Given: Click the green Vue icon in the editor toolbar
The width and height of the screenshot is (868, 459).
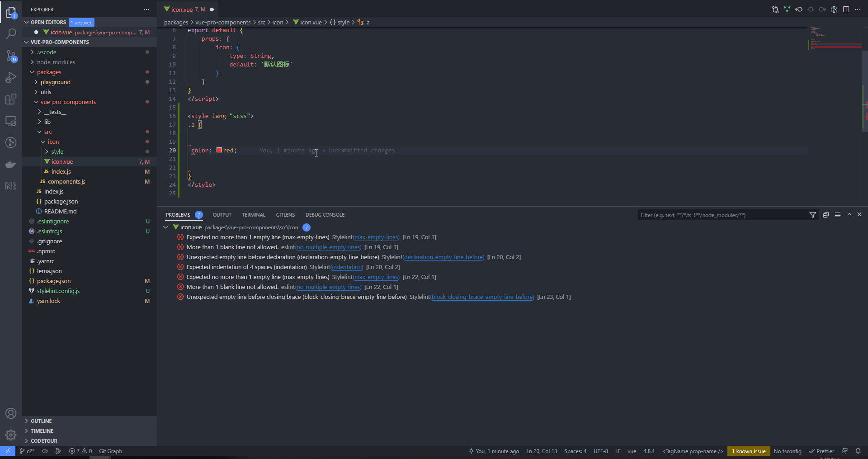Looking at the screenshot, I should tap(787, 9).
